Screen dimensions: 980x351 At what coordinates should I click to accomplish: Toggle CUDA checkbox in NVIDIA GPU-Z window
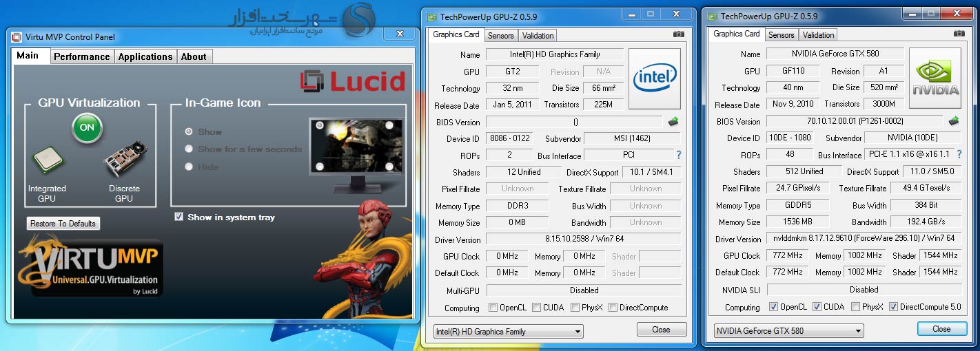coord(817,307)
